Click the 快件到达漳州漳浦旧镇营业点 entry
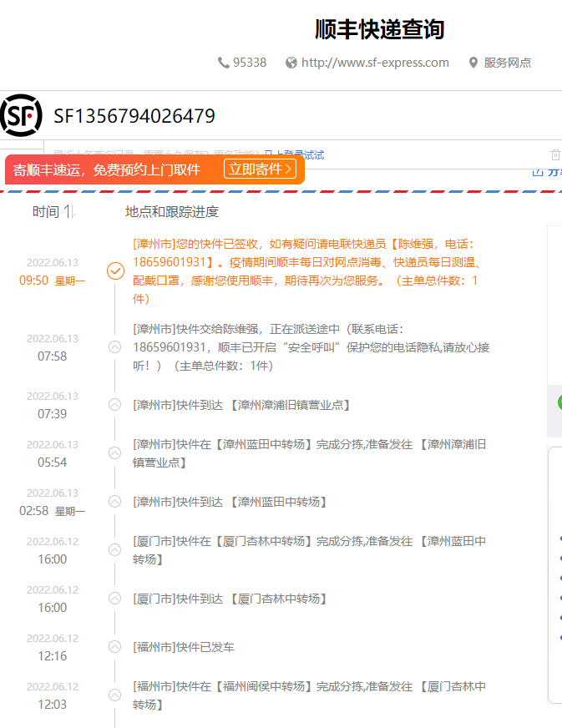Screen dimensions: 562x728 [241, 405]
